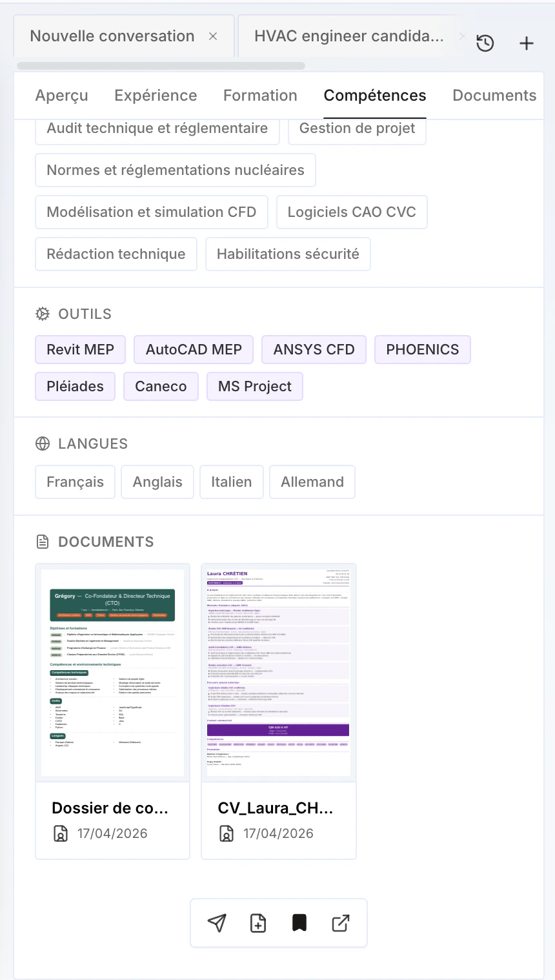The width and height of the screenshot is (555, 980).
Task: Select Habilitations sécurité chip
Action: [288, 254]
